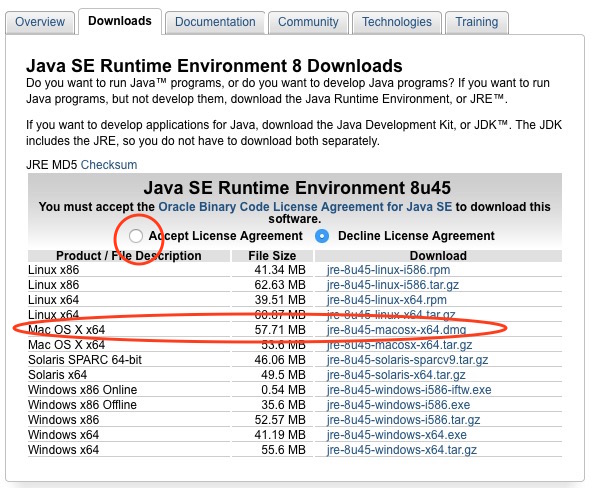Image resolution: width=593 pixels, height=488 pixels.
Task: Open Oracle Binary Code License Agreement link
Action: (305, 207)
